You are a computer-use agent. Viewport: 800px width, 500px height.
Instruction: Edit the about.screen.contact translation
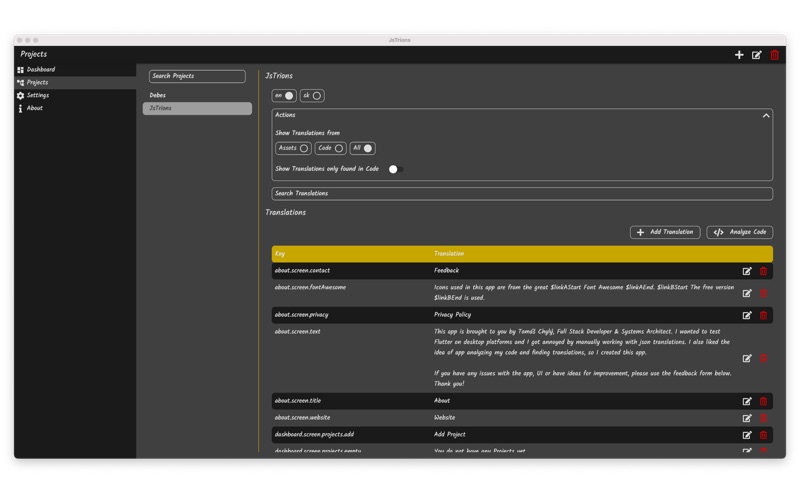click(x=747, y=271)
